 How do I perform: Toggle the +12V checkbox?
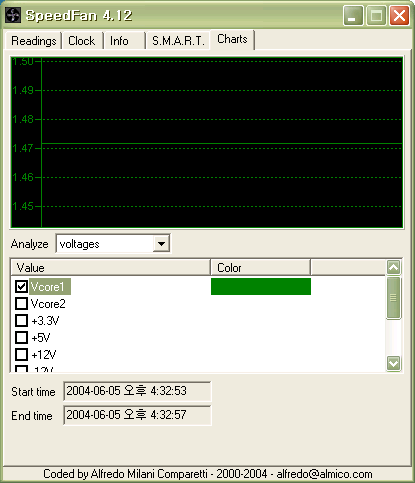tap(21, 354)
